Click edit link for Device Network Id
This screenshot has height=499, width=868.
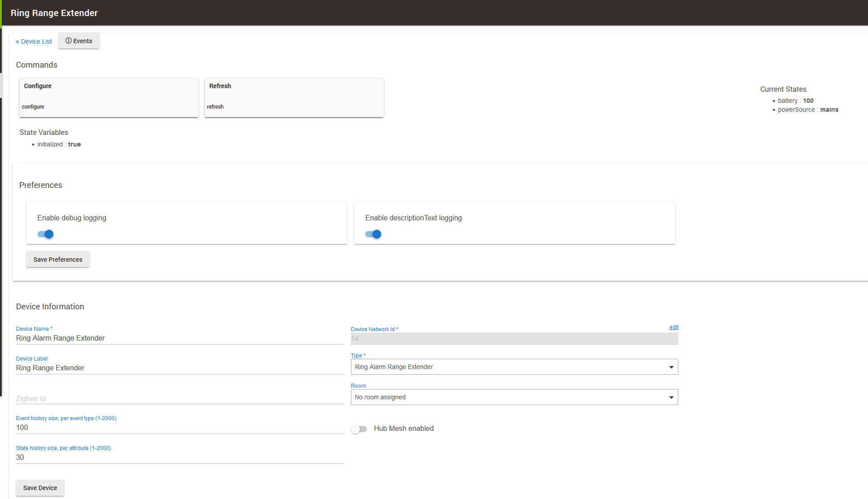pyautogui.click(x=674, y=327)
